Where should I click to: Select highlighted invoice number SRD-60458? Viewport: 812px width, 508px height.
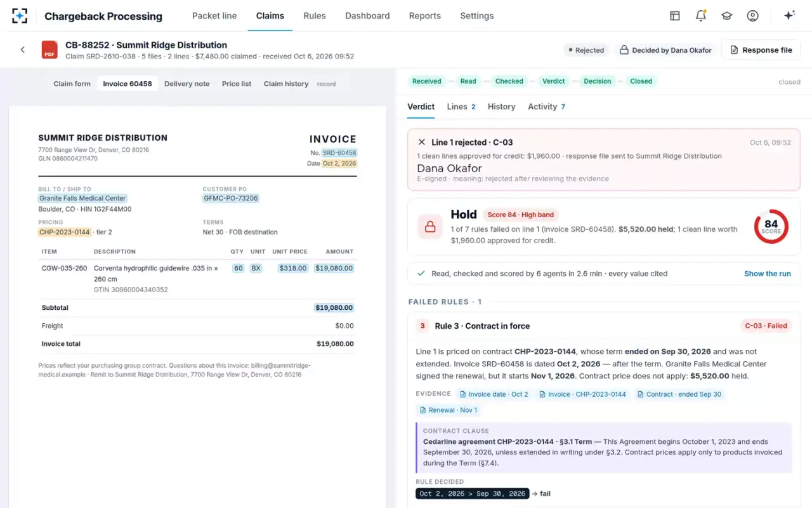[x=339, y=153]
